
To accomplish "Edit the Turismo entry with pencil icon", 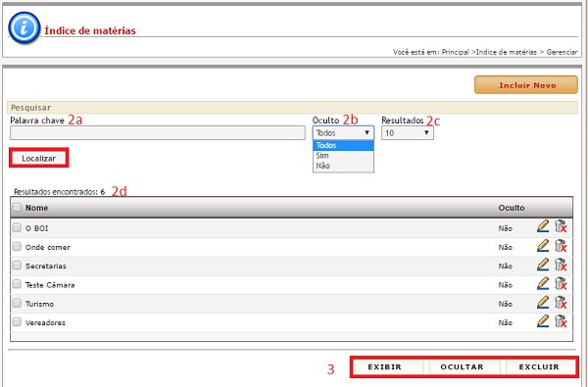I will pyautogui.click(x=543, y=302).
